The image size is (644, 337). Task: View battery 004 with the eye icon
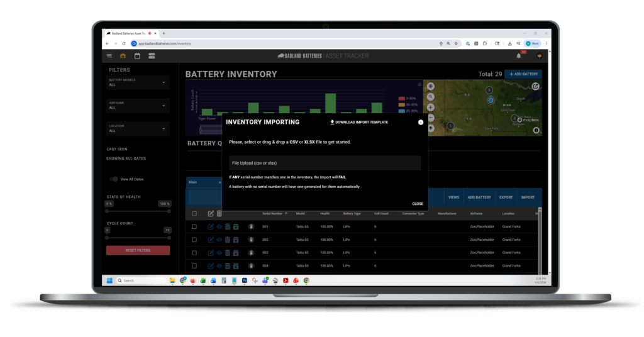click(x=219, y=266)
